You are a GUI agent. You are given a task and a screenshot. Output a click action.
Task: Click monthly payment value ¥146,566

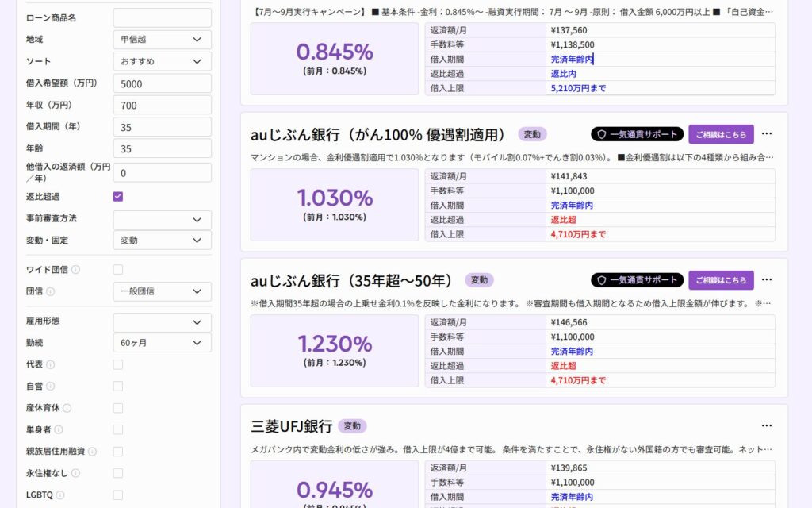pos(569,322)
